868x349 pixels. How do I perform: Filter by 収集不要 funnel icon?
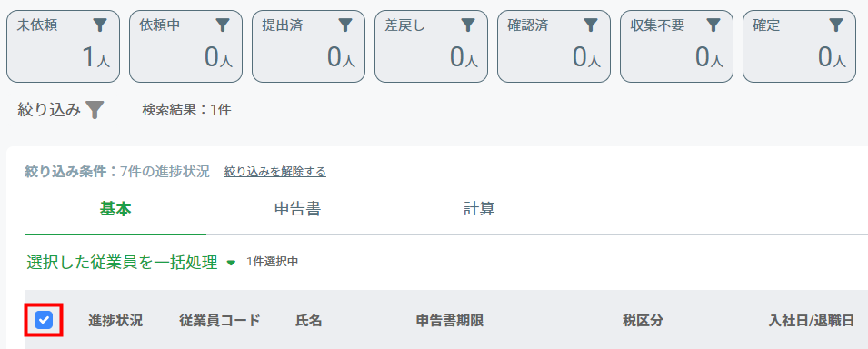714,25
